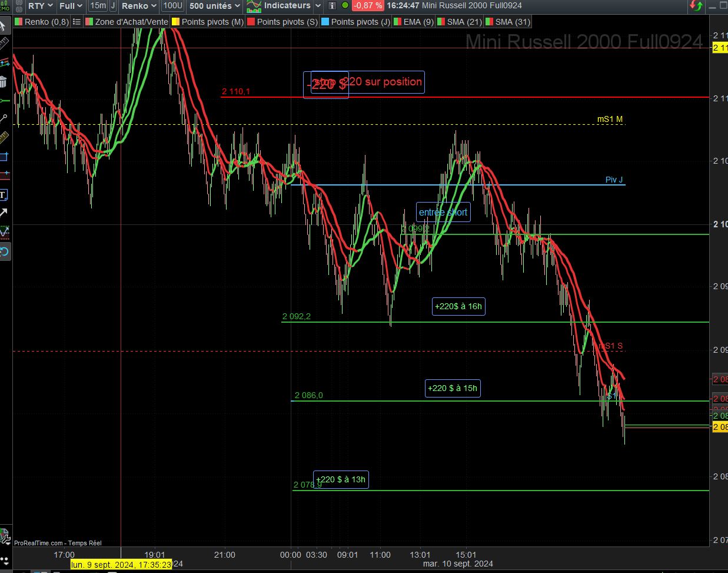Image resolution: width=728 pixels, height=573 pixels.
Task: Pick the yellow ruler tool
Action: tap(4, 138)
